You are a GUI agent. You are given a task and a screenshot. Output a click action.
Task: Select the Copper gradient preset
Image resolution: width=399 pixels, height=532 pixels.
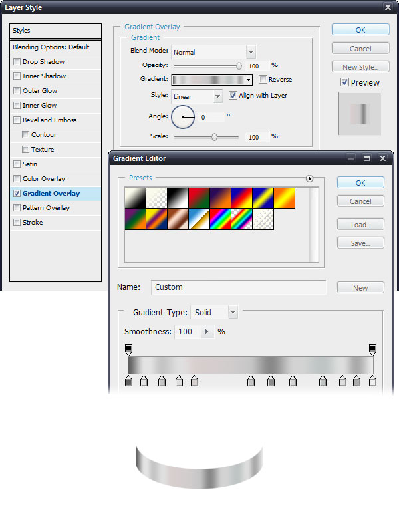[x=178, y=219]
